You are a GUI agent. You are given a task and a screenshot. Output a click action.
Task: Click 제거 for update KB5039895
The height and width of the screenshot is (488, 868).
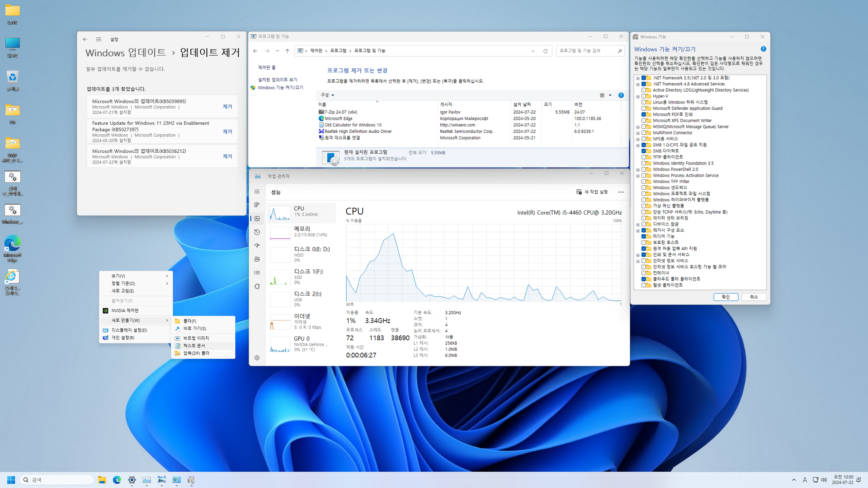coord(227,107)
